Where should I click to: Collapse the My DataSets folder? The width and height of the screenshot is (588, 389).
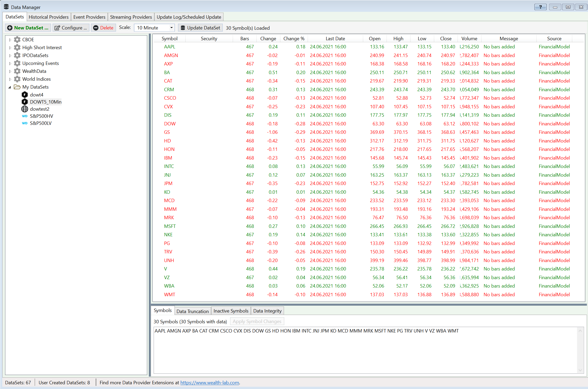(x=10, y=87)
